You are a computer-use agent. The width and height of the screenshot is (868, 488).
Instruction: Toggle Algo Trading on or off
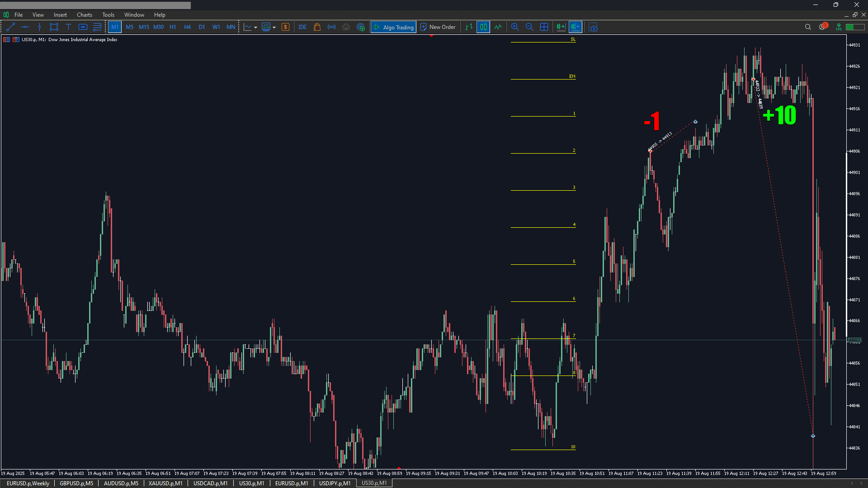pos(393,27)
